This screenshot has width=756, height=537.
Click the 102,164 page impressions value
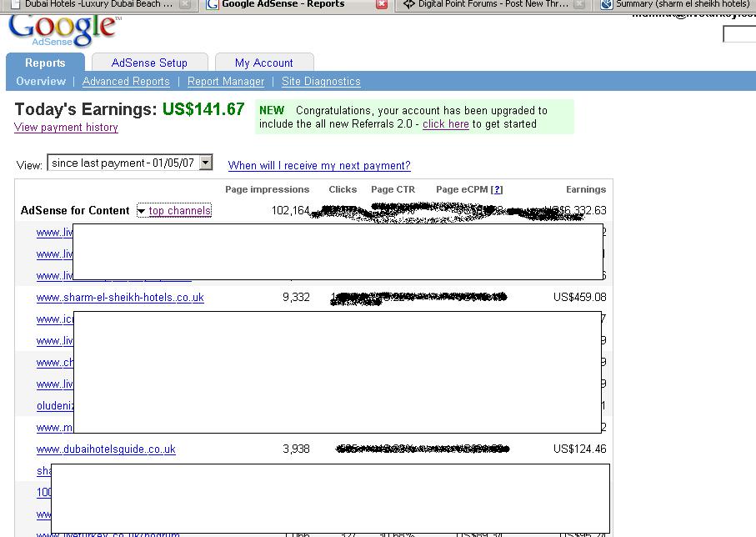click(x=290, y=210)
